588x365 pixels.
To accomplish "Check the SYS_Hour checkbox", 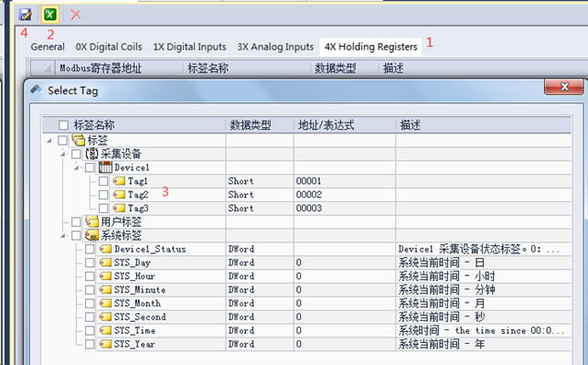I will 90,276.
